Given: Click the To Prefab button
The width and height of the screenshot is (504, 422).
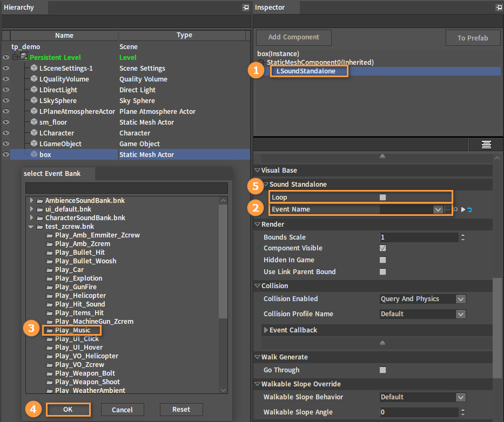Looking at the screenshot, I should [473, 38].
